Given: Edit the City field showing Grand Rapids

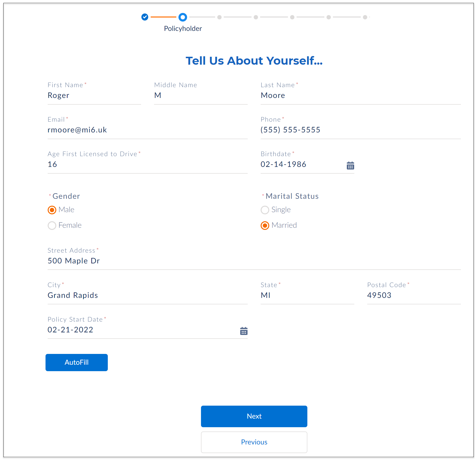Looking at the screenshot, I should pos(147,295).
